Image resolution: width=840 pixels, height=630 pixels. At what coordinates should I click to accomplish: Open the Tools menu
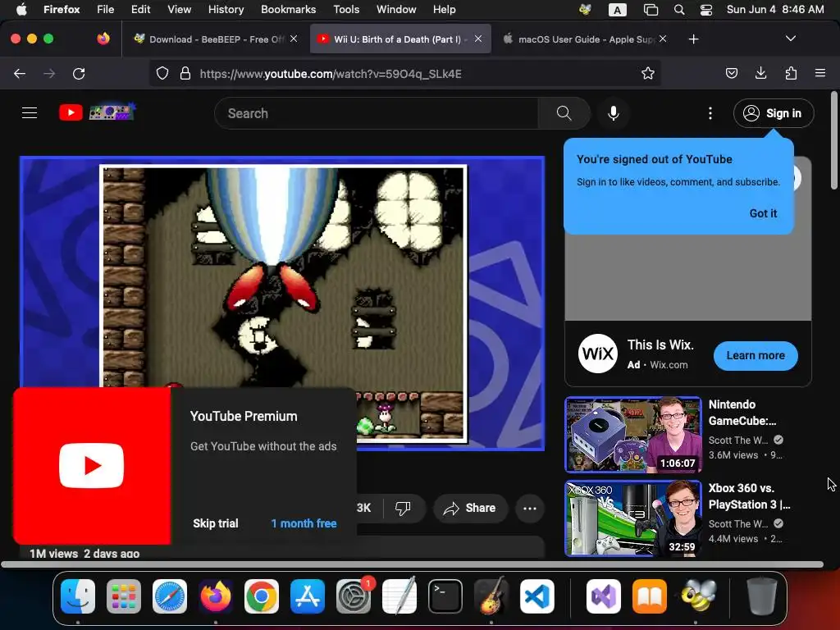(346, 9)
